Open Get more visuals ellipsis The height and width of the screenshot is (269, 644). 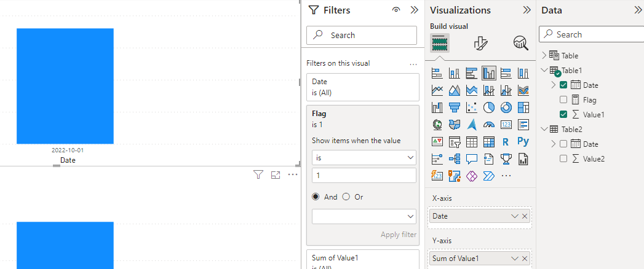coord(506,176)
